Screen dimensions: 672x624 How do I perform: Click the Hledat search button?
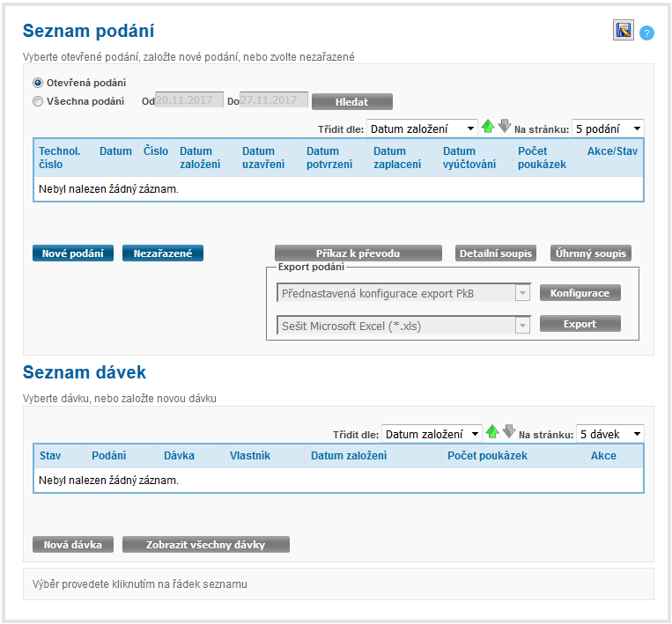coord(351,101)
